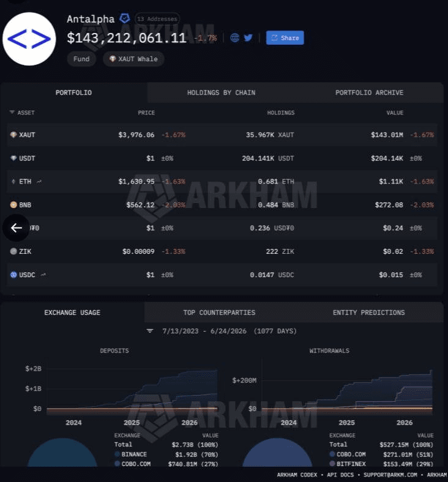Screen dimensions: 448x482
Task: Click the 204.141K USDT holdings
Action: point(268,158)
